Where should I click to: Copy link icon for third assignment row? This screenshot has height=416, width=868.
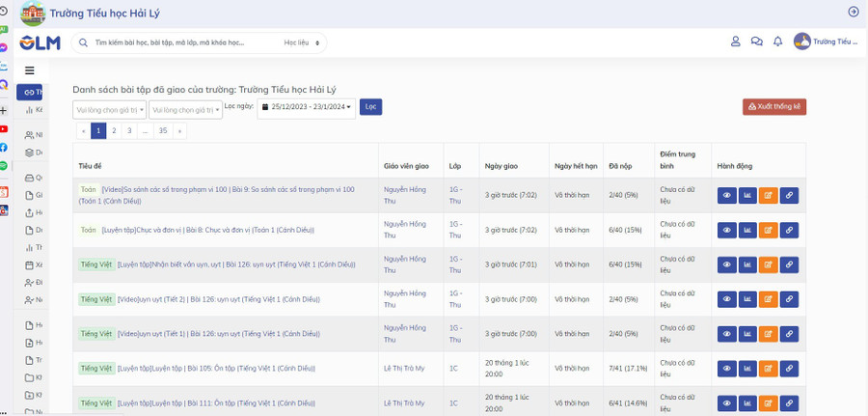(789, 264)
